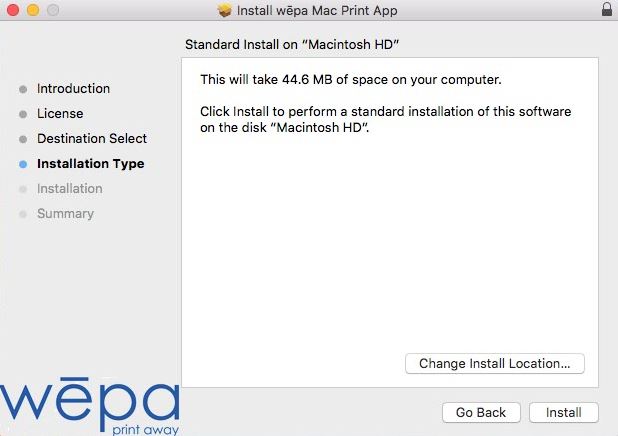Click the gray bullet beside License
This screenshot has height=436, width=618.
(x=23, y=114)
